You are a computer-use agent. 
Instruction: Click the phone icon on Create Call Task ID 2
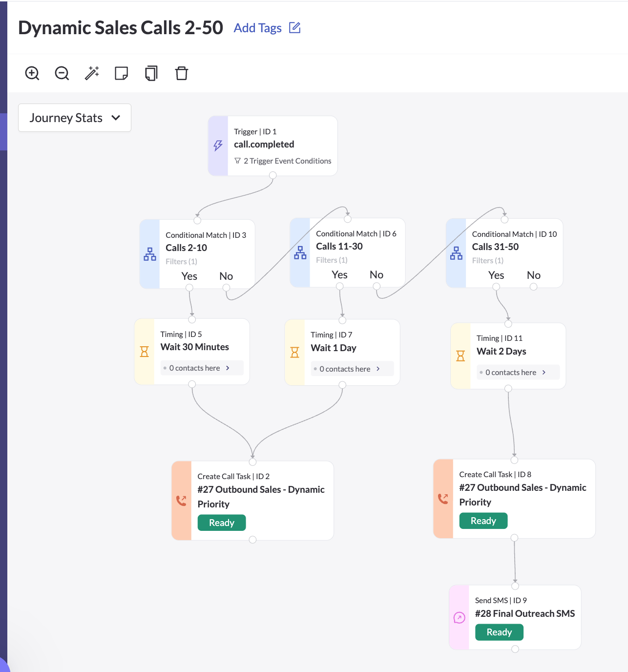(181, 501)
